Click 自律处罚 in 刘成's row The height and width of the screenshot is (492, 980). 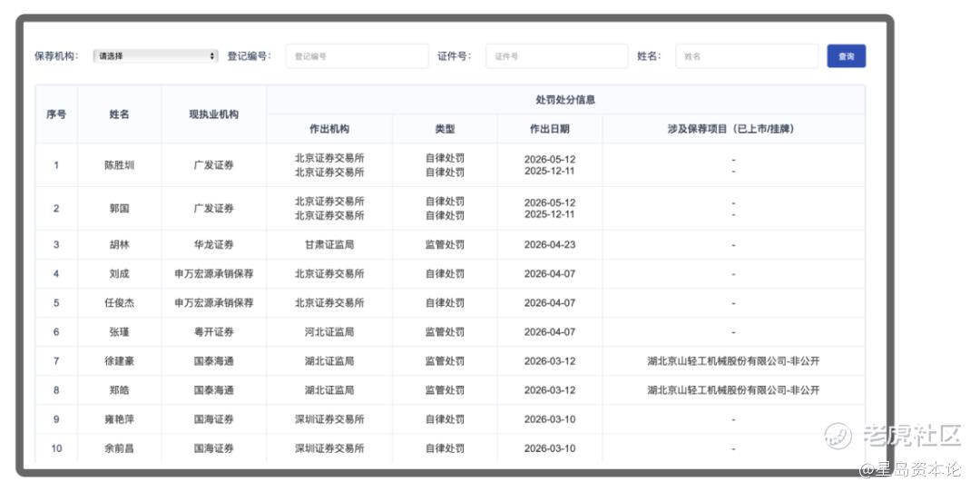click(445, 274)
